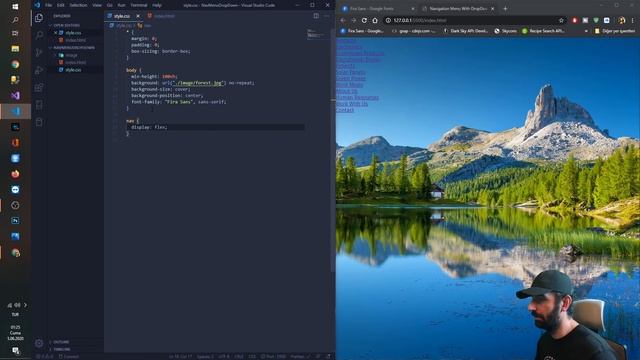Open editor More Actions ellipsis in VS Code

327,16
